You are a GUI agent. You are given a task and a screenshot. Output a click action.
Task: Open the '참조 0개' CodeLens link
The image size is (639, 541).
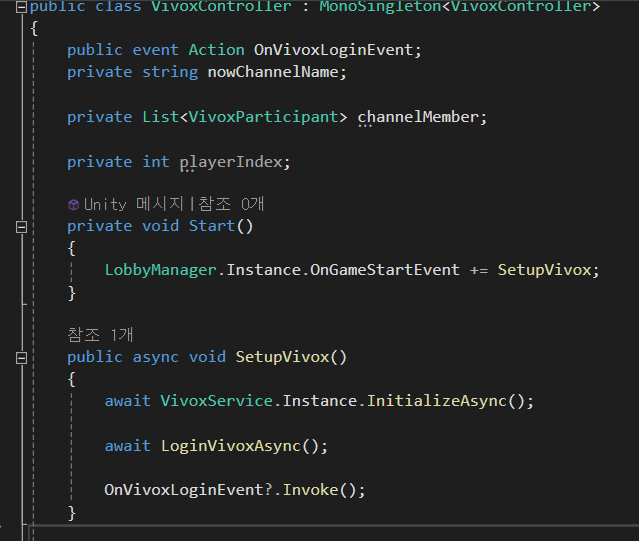coord(231,204)
